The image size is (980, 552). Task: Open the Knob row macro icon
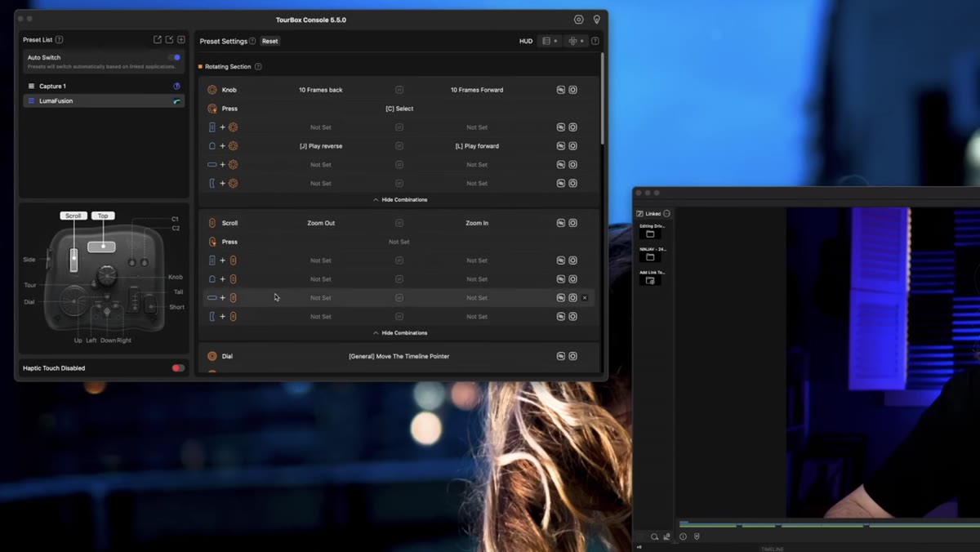[x=561, y=90]
